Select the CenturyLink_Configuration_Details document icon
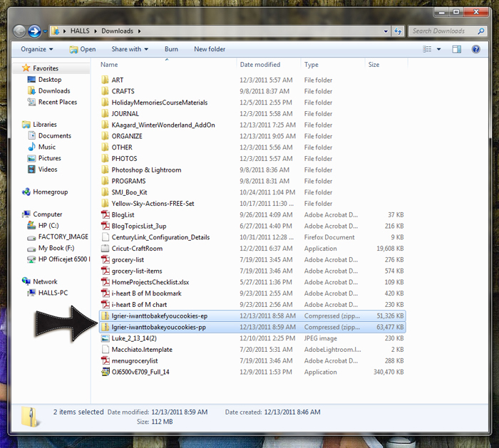This screenshot has height=448, width=499. pyautogui.click(x=105, y=237)
